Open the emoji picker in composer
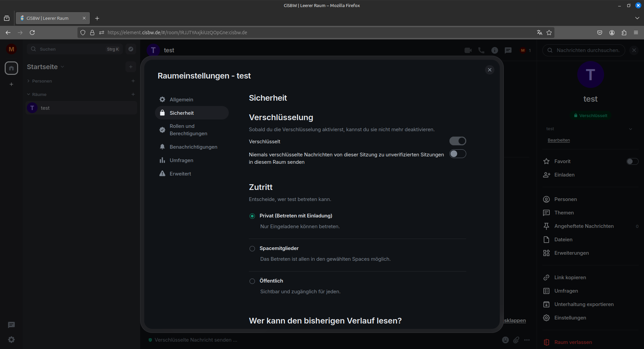The width and height of the screenshot is (644, 349). [x=505, y=340]
